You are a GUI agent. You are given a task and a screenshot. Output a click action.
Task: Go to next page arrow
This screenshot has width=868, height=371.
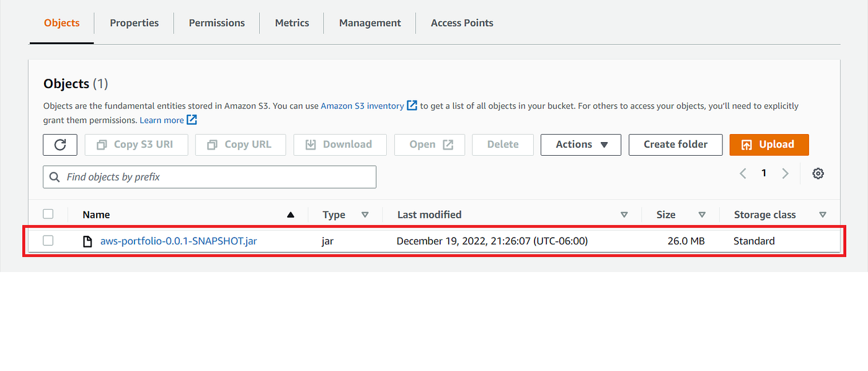(x=786, y=174)
